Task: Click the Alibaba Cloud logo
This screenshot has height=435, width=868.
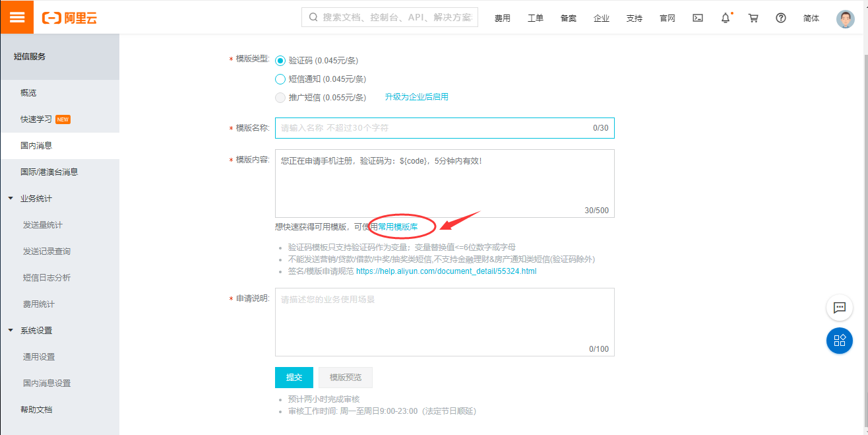Action: pyautogui.click(x=69, y=17)
